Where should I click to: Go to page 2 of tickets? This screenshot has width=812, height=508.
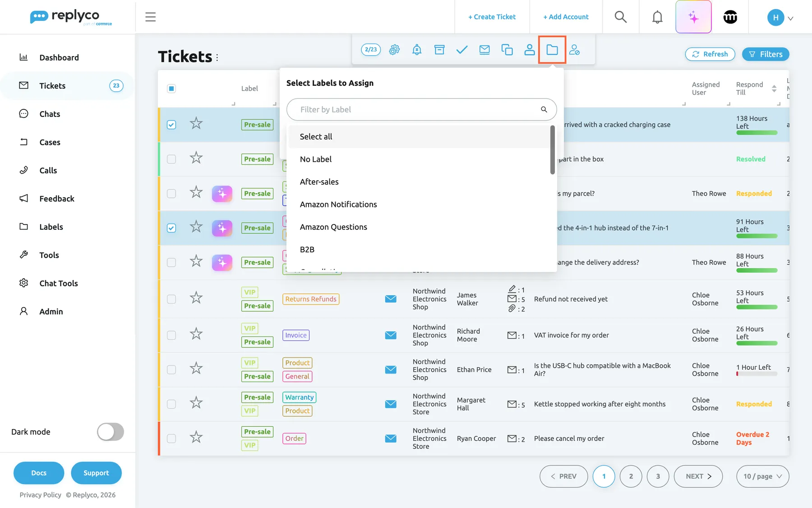[631, 476]
